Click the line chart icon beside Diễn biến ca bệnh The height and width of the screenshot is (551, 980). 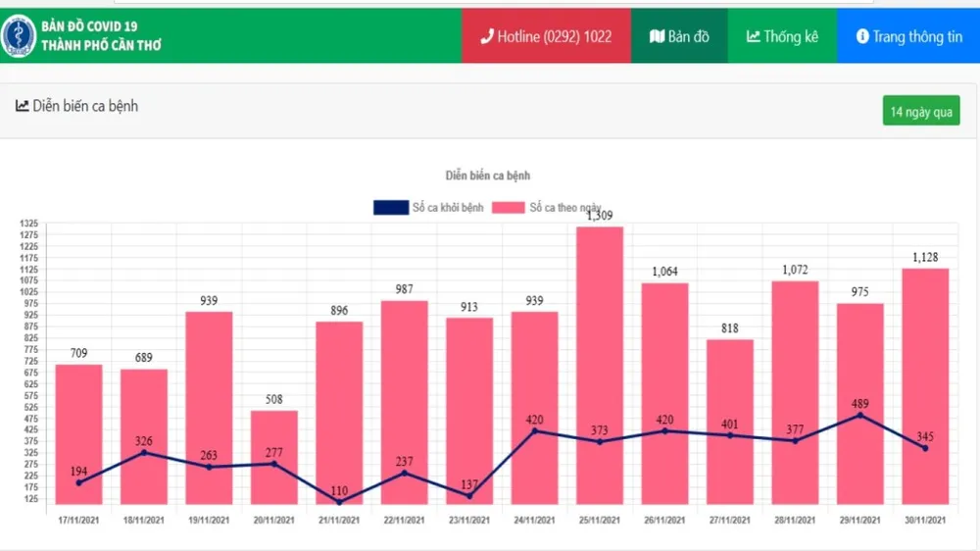[23, 106]
